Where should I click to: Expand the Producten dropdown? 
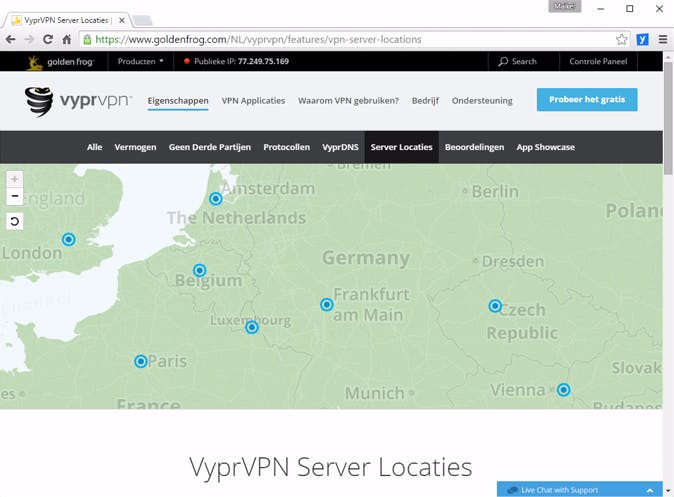pyautogui.click(x=141, y=61)
